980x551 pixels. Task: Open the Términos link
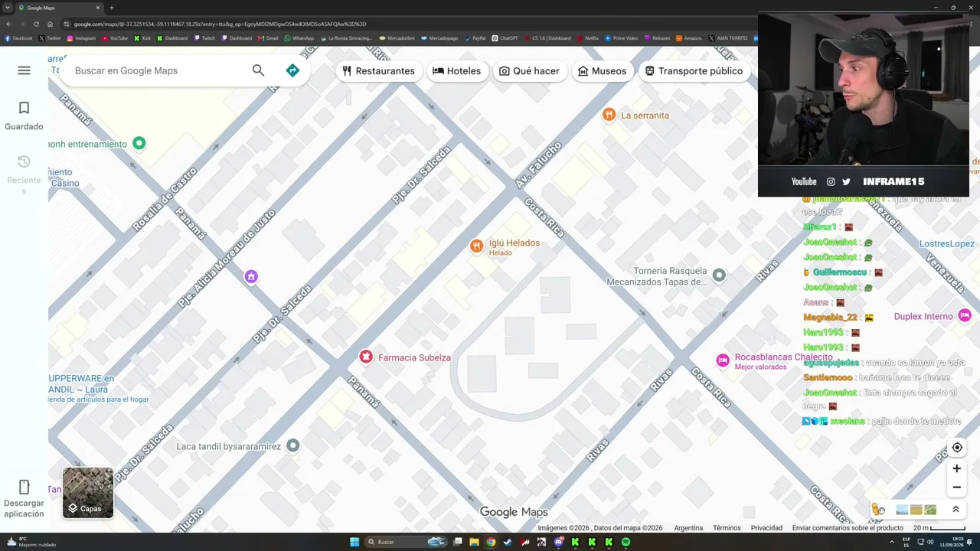[x=727, y=528]
